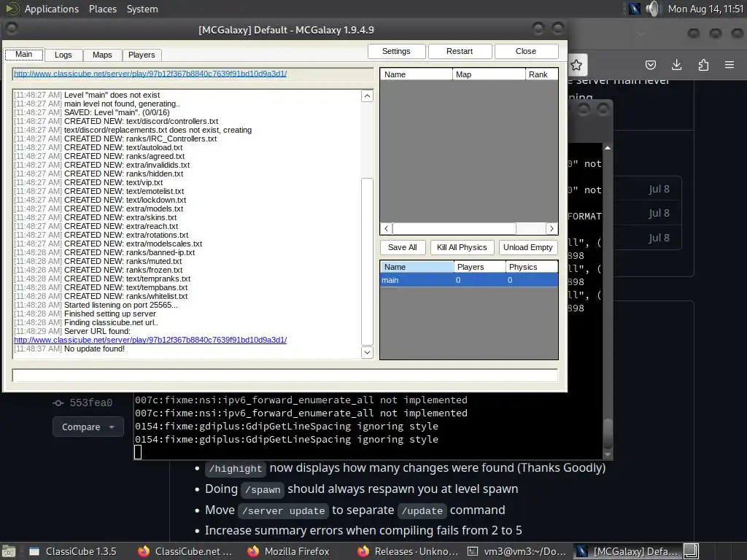Click the Close server button
The width and height of the screenshot is (747, 560).
(526, 51)
